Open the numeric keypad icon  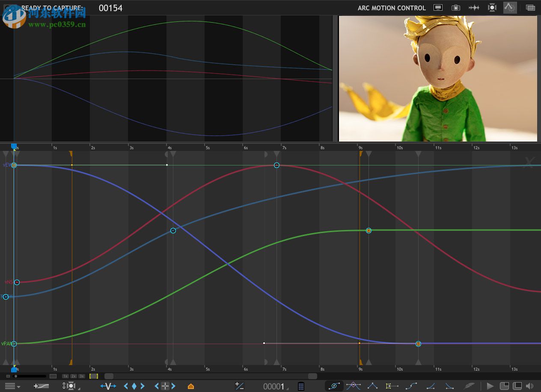pyautogui.click(x=301, y=386)
